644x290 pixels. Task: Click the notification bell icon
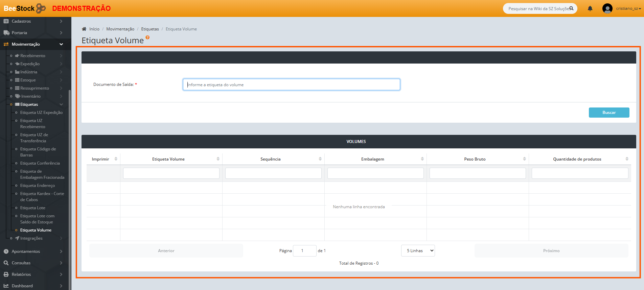coord(590,8)
